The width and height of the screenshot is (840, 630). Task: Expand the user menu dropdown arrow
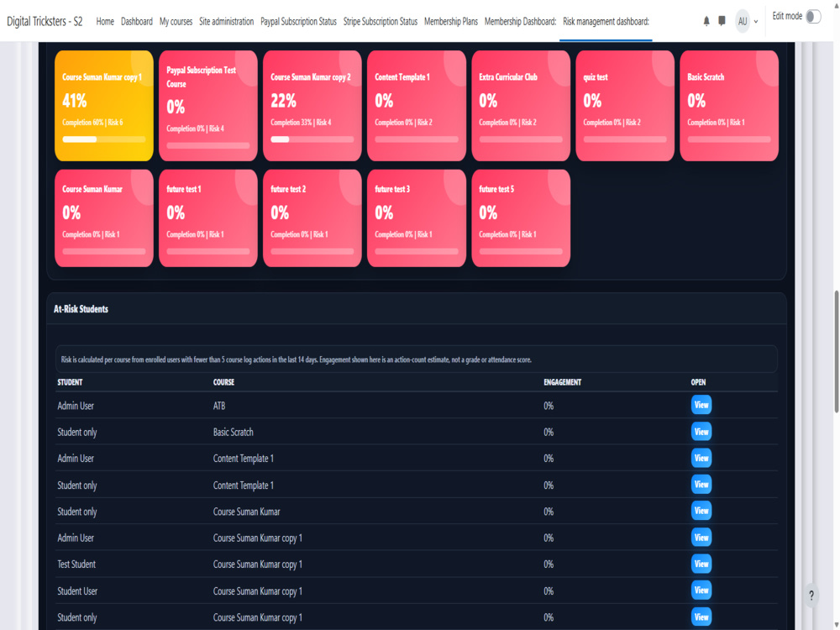tap(756, 22)
